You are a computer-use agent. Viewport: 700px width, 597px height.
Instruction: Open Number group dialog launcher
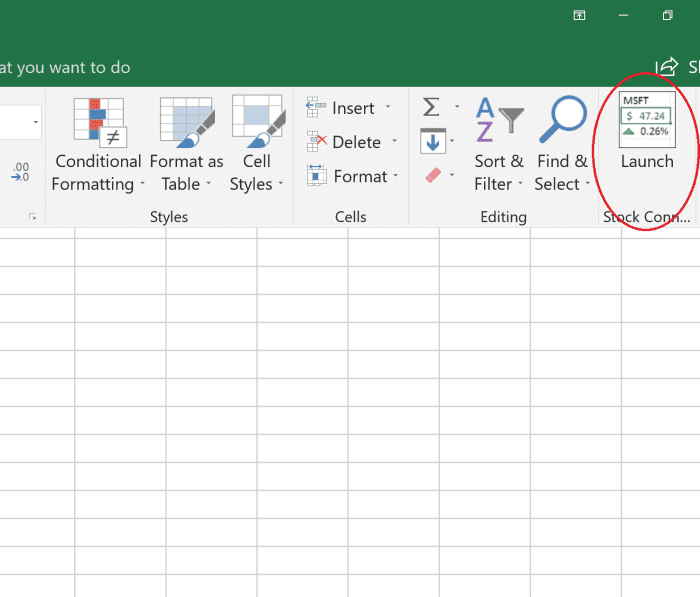click(x=32, y=217)
